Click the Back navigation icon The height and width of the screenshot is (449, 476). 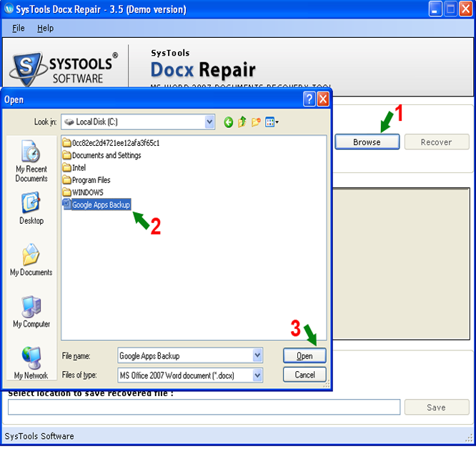tap(229, 122)
